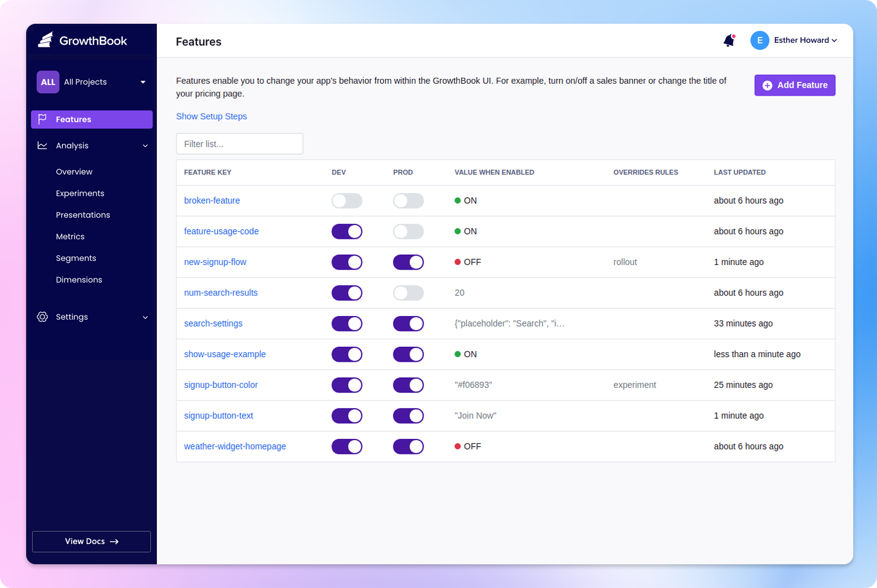Click the plus icon on Add Feature
877x588 pixels.
767,85
